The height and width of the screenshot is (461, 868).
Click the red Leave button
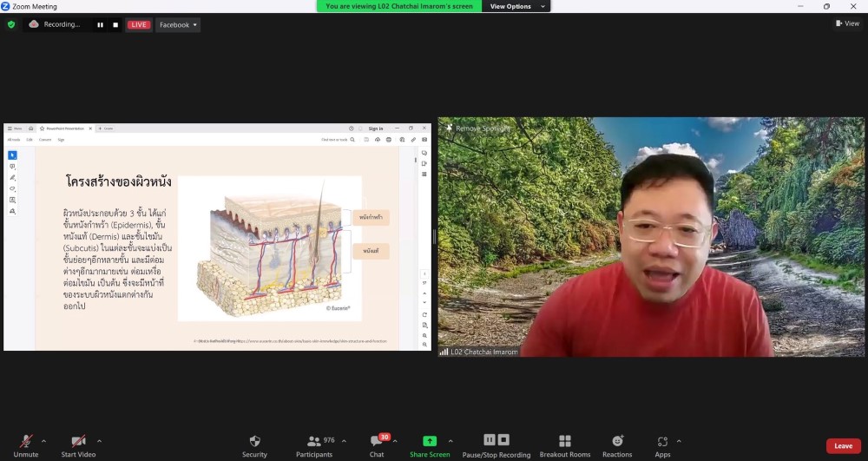click(843, 445)
